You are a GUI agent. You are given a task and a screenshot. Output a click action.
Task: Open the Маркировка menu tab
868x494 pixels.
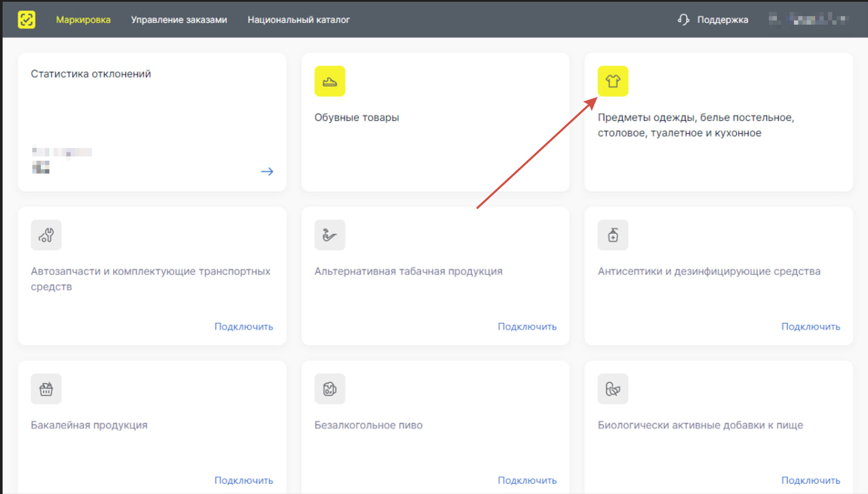[83, 20]
